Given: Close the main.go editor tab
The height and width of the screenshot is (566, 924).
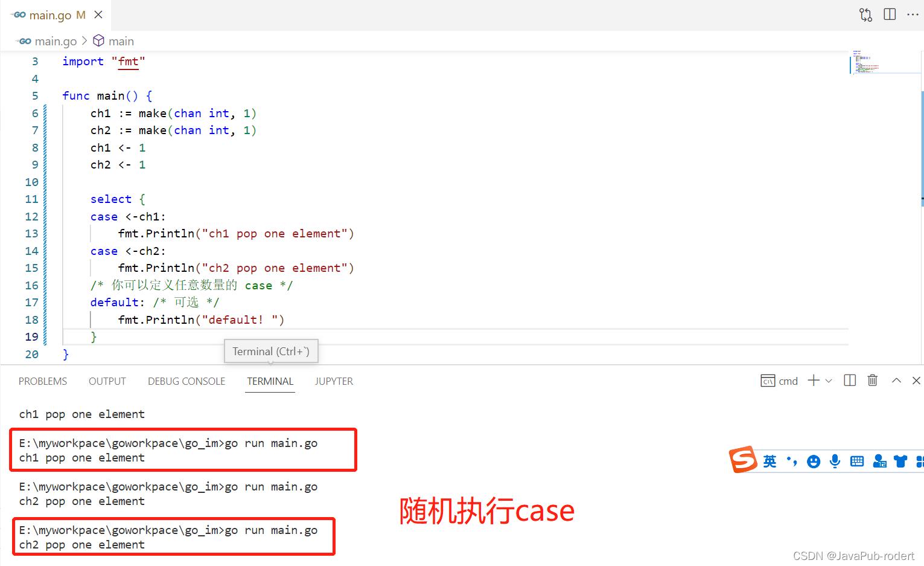Looking at the screenshot, I should pyautogui.click(x=98, y=14).
